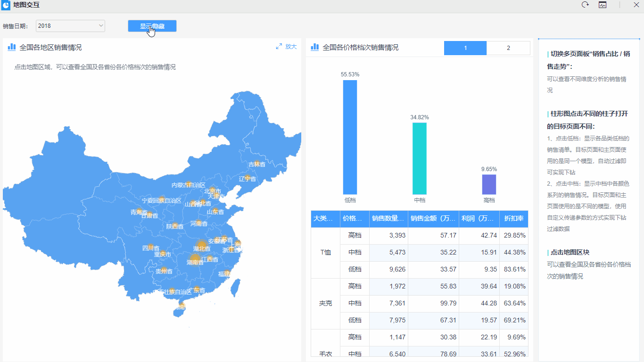This screenshot has width=644, height=362.
Task: Switch to tab 2 of price chart
Action: (x=508, y=48)
